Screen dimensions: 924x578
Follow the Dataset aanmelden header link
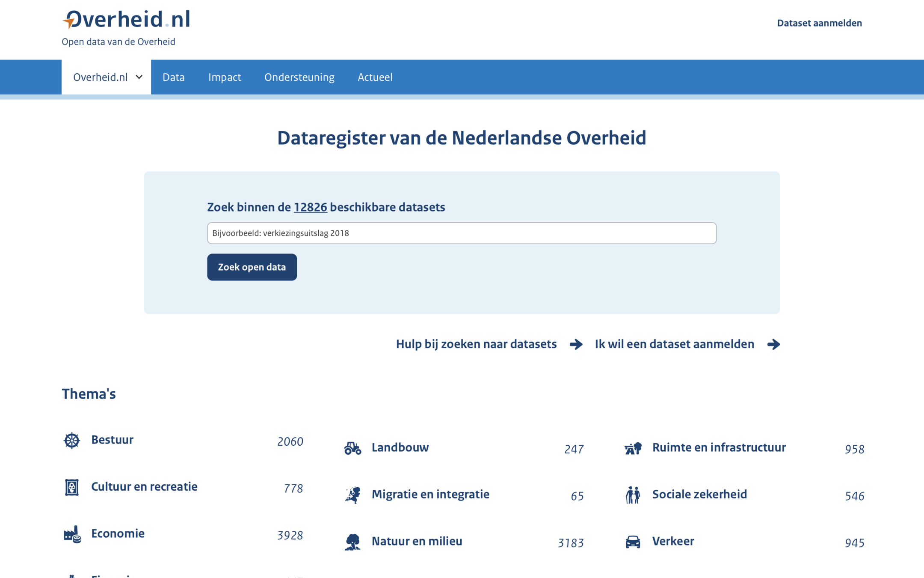[x=819, y=23]
